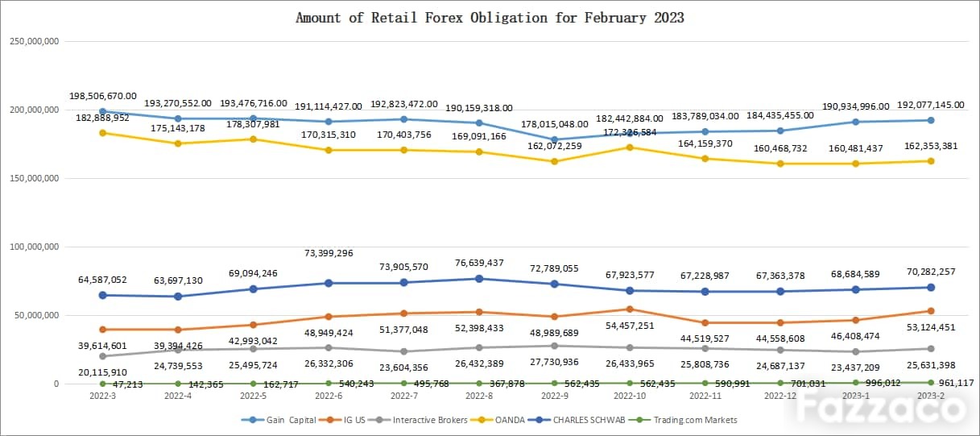Select Gain Capital's 2022-3 data point
The width and height of the screenshot is (980, 436).
102,111
